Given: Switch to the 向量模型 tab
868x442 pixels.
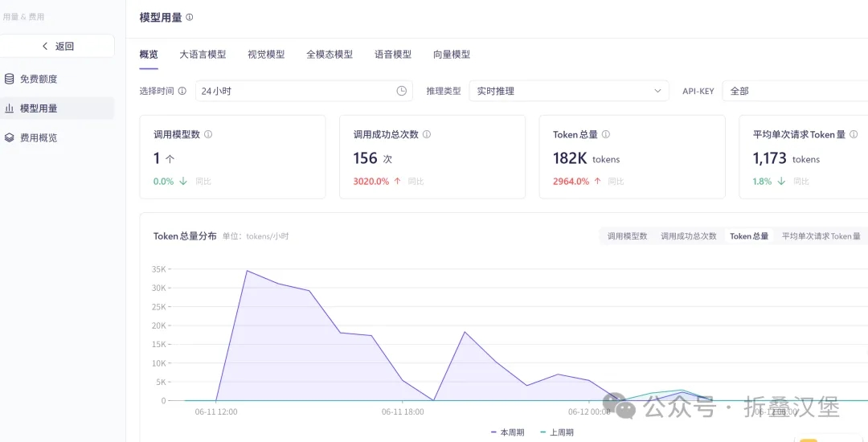Looking at the screenshot, I should [452, 54].
